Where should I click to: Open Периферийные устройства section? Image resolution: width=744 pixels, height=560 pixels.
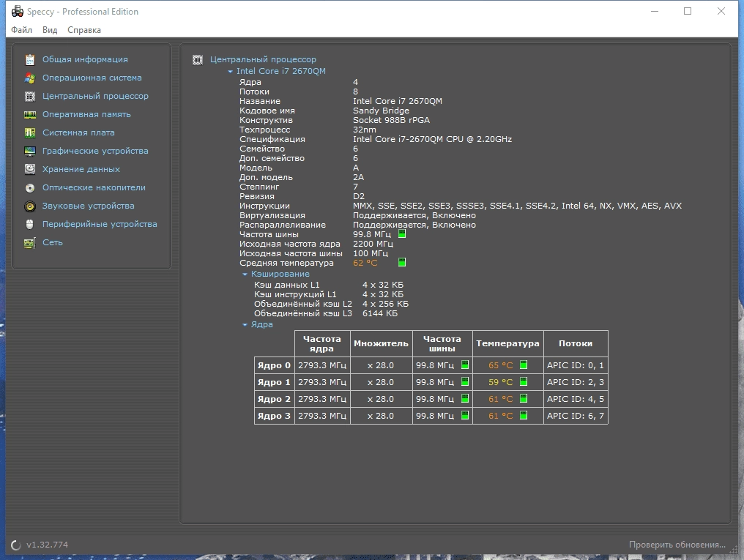click(x=100, y=224)
